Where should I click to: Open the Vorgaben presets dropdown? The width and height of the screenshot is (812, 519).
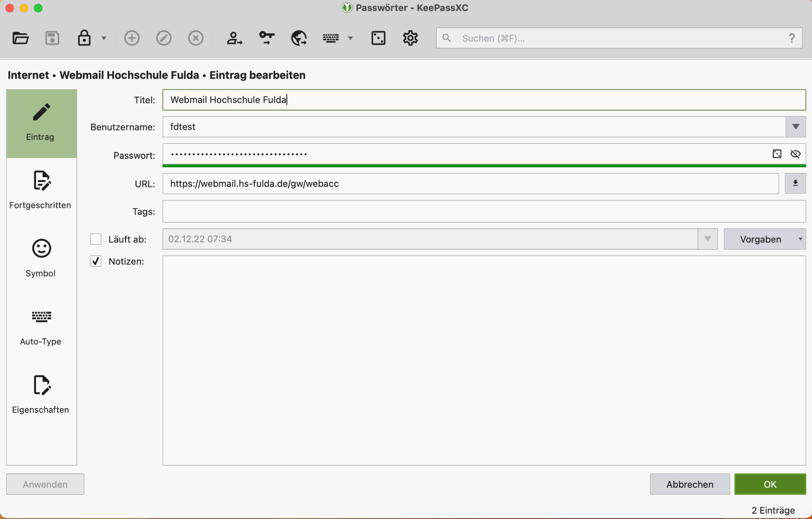[x=765, y=239]
